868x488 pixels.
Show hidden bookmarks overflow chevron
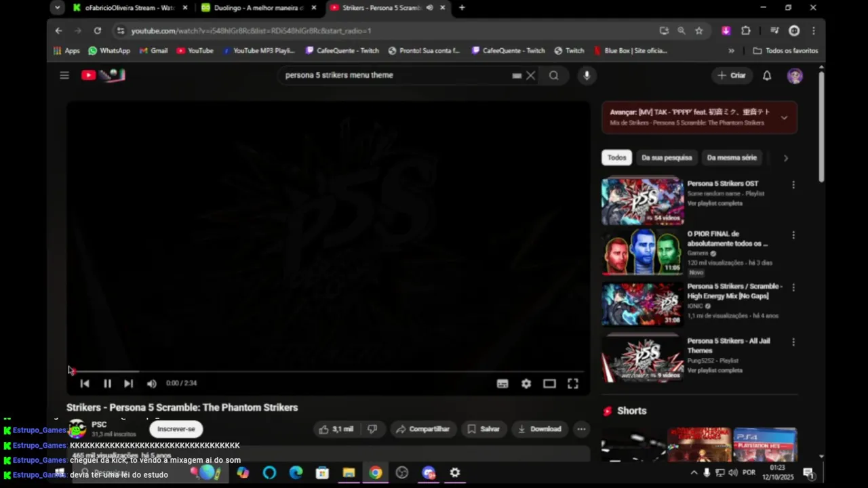coord(731,51)
